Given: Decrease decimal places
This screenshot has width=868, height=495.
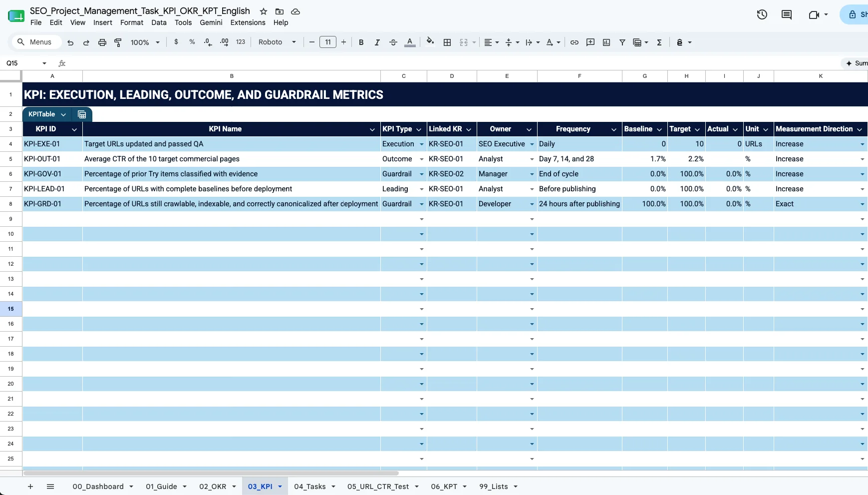Looking at the screenshot, I should tap(208, 42).
